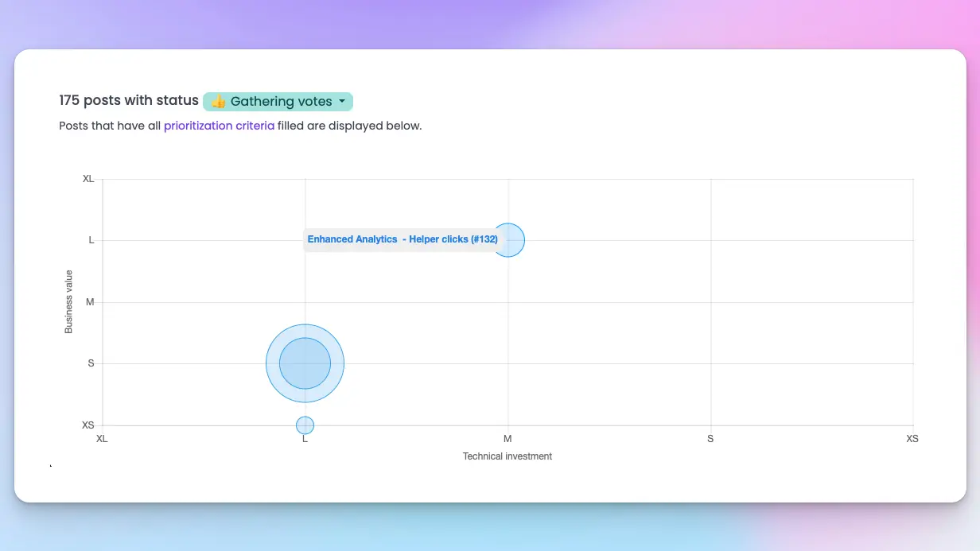Select the small bubble at XS business value
This screenshot has width=980, height=551.
tap(305, 425)
